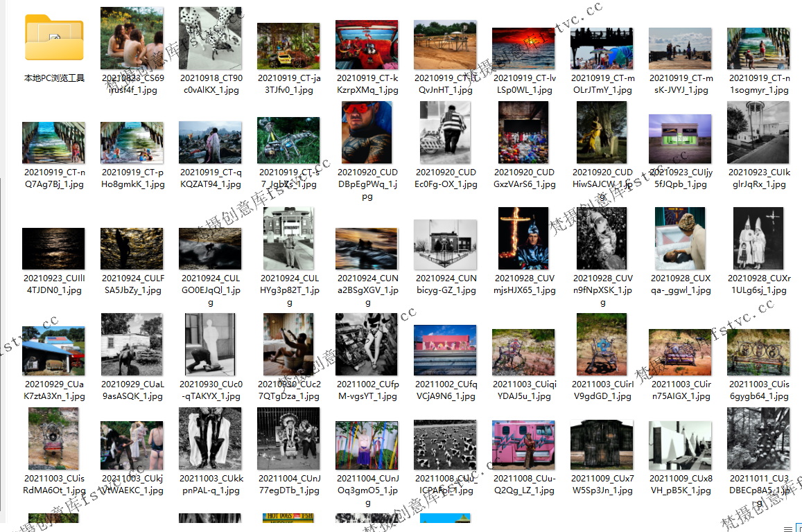Select thumbnail 20210928_CUXqa-_ggwl_1.jpg
The image size is (802, 532).
[x=680, y=238]
